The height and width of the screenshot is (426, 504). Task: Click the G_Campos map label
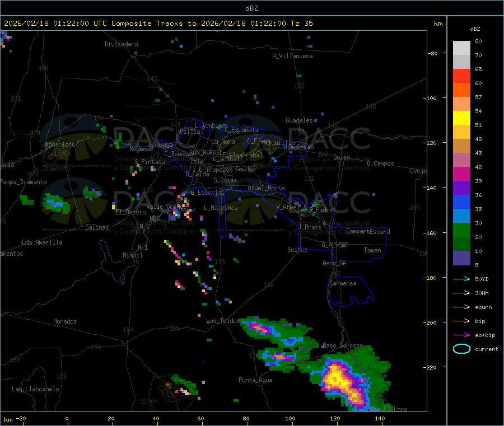tap(380, 163)
